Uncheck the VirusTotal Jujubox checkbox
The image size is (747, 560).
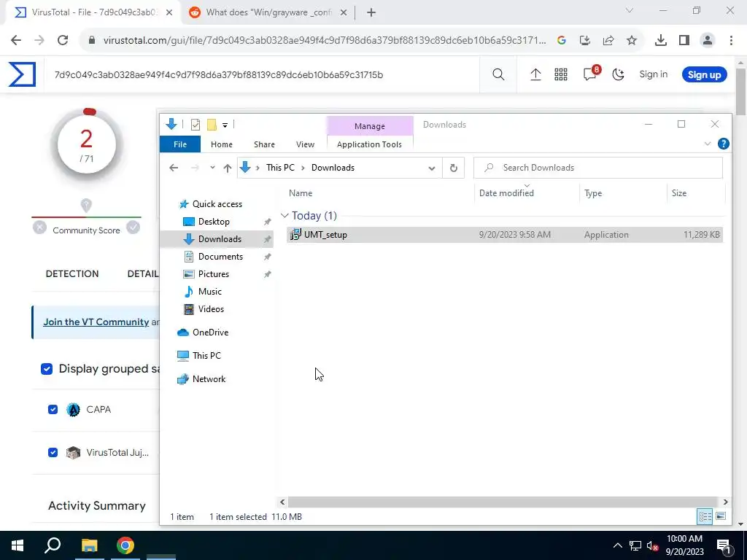click(x=53, y=452)
